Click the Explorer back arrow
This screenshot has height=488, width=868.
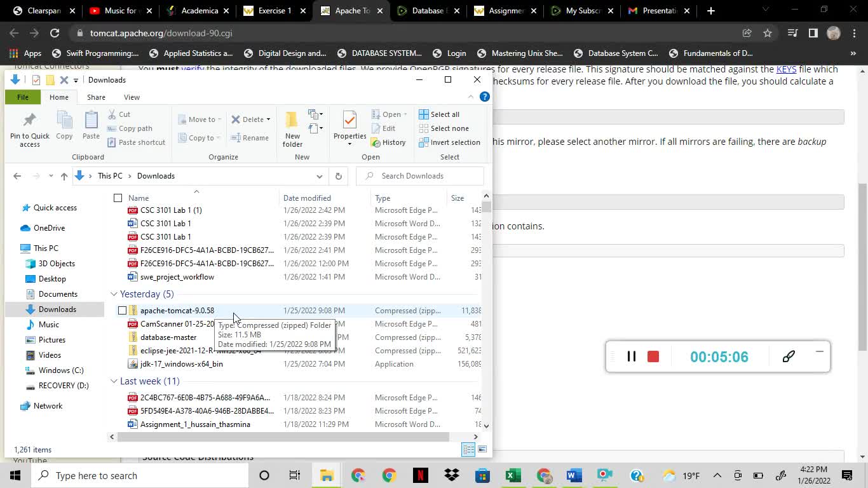tap(17, 176)
